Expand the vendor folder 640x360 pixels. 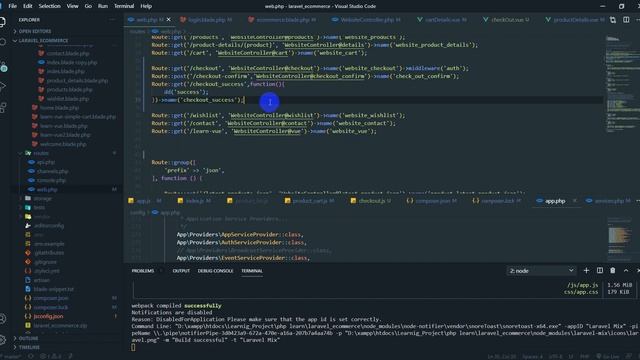(x=42, y=216)
